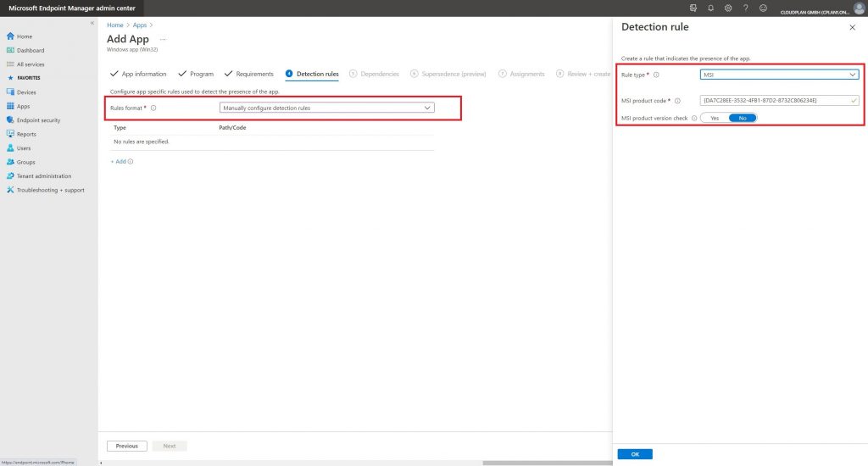Click the Next button
Viewport: 868px width, 466px height.
click(x=170, y=446)
